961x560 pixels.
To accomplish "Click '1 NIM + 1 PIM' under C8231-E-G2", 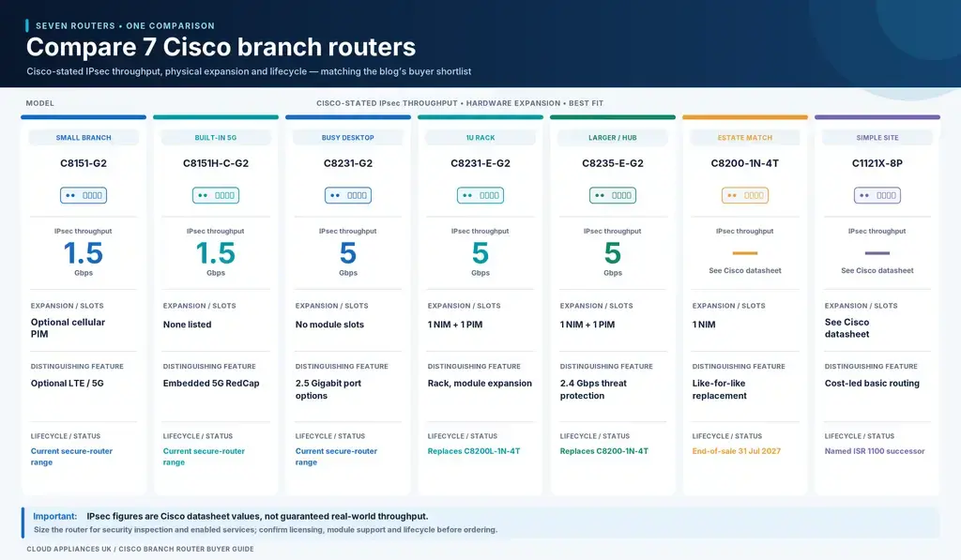I will [x=455, y=325].
